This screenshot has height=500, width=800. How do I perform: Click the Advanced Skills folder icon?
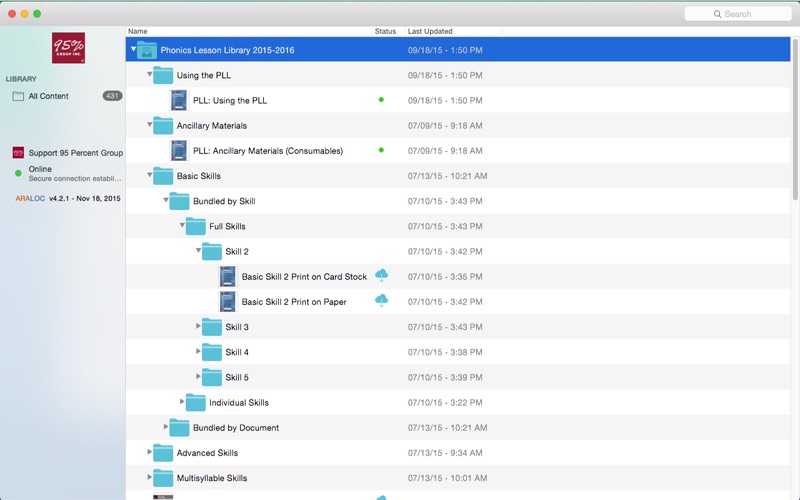point(163,453)
